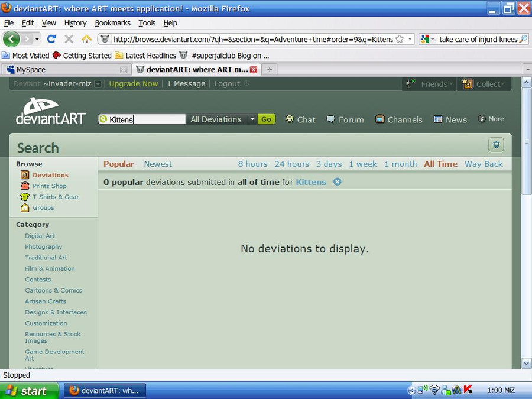
Task: Open Channels in deviantART header
Action: coord(399,119)
